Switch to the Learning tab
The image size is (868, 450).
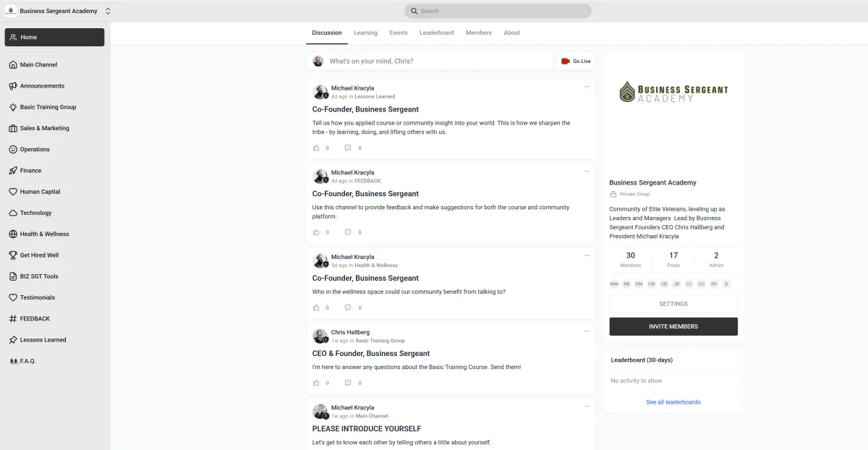coord(365,33)
